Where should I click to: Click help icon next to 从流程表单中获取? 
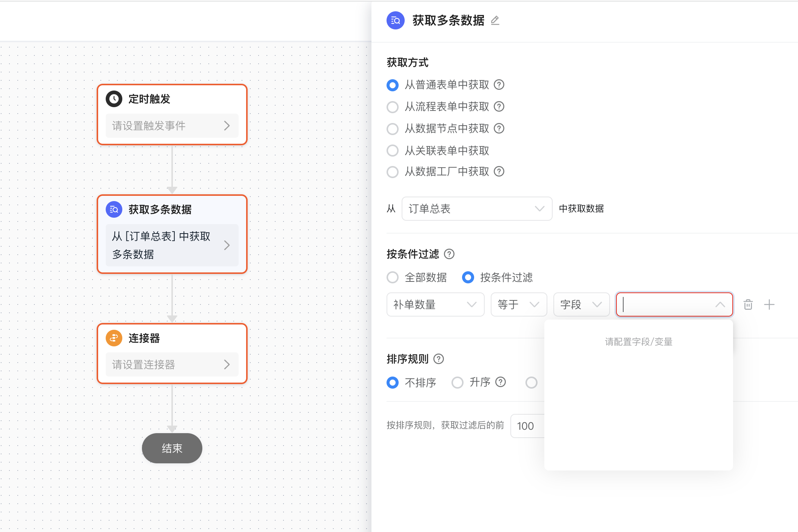[x=499, y=106]
